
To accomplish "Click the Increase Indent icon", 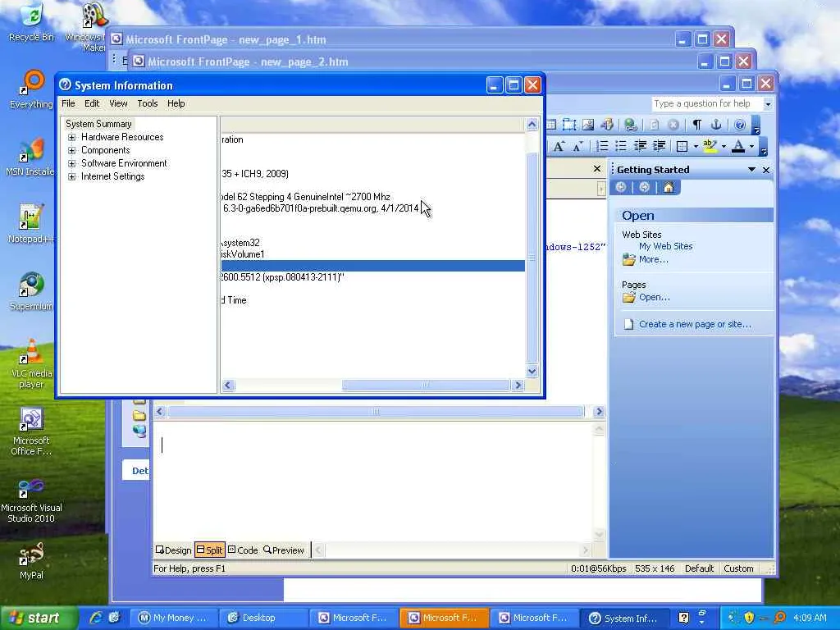I will (660, 146).
